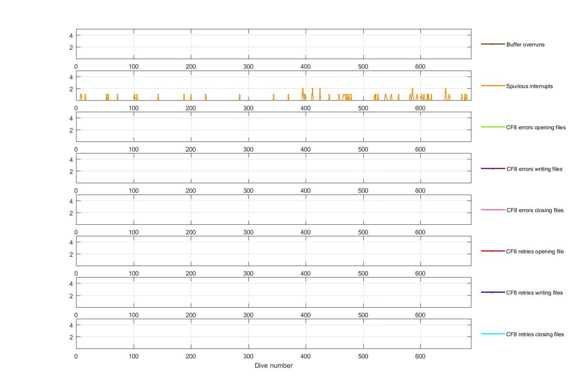Click the green CF8 errors opening legend line
Screen dimensions: 585x392
tap(493, 127)
